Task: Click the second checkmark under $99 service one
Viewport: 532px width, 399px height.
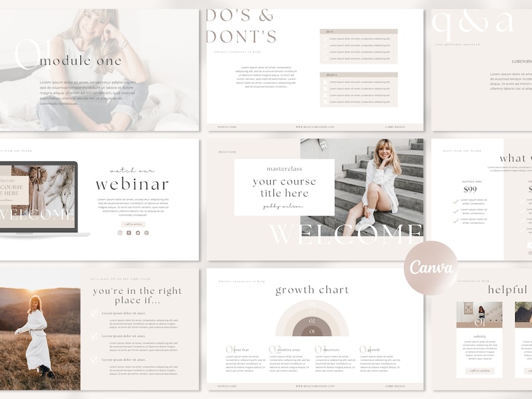Action: point(456,211)
